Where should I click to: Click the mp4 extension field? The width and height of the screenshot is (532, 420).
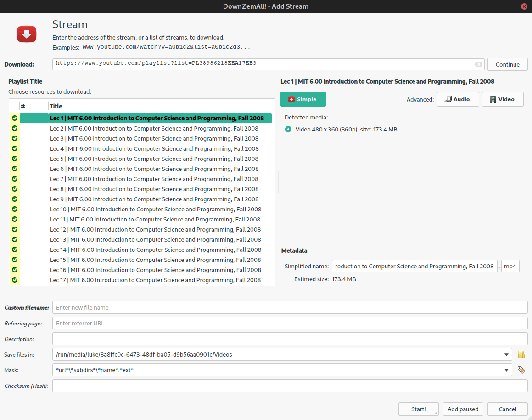coord(510,266)
